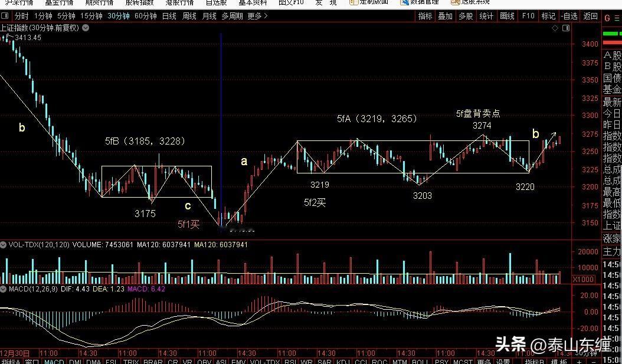Click the DEA: 1.23 value
This screenshot has height=364, width=622.
109,288
